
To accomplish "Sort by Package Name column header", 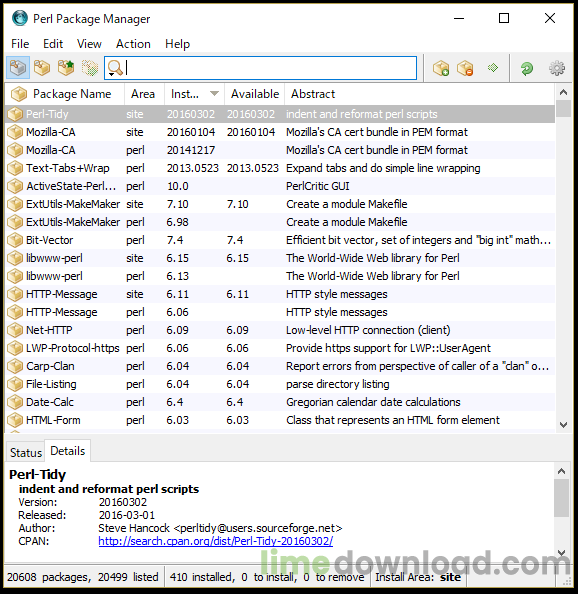I will [x=64, y=94].
